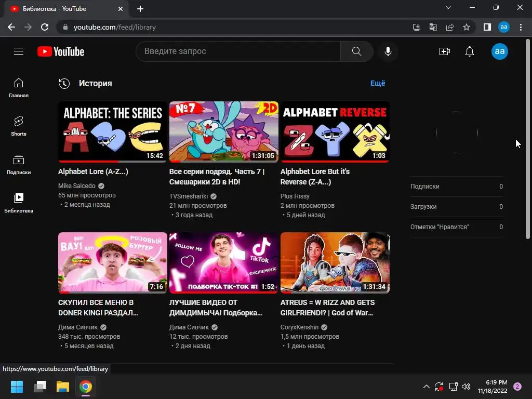Image resolution: width=532 pixels, height=399 pixels.
Task: Open the Plus Hissy channel
Action: click(x=295, y=196)
